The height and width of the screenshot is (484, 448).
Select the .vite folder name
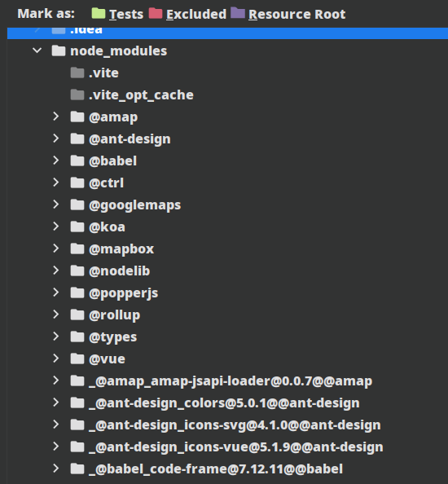tap(103, 73)
